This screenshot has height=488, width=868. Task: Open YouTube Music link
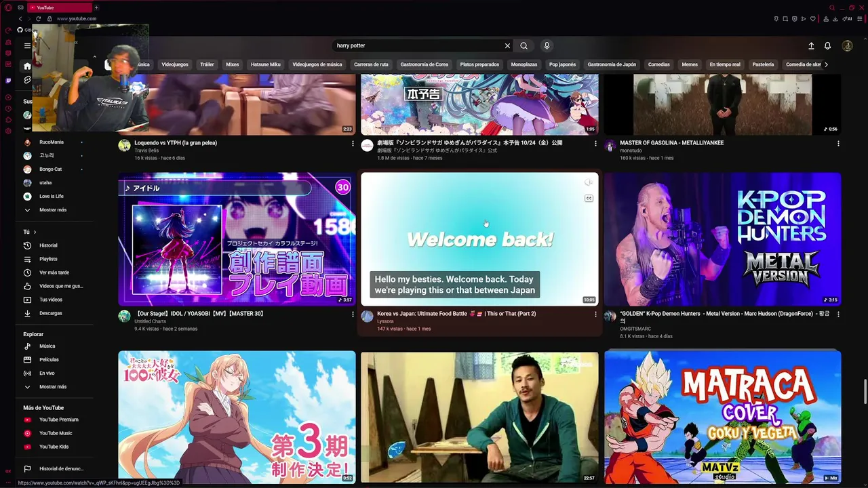(54, 433)
